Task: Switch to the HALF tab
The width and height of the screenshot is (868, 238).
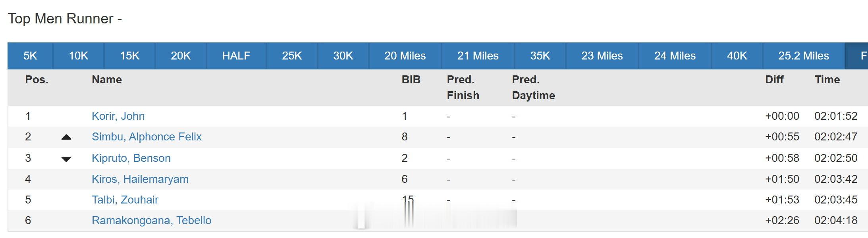Action: pyautogui.click(x=236, y=56)
